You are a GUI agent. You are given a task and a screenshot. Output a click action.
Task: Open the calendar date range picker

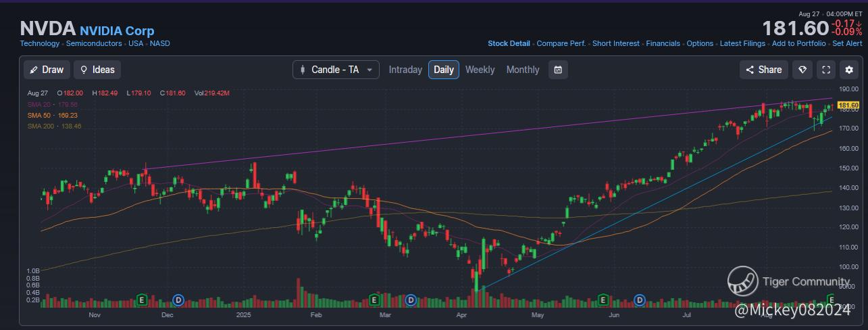tap(558, 70)
